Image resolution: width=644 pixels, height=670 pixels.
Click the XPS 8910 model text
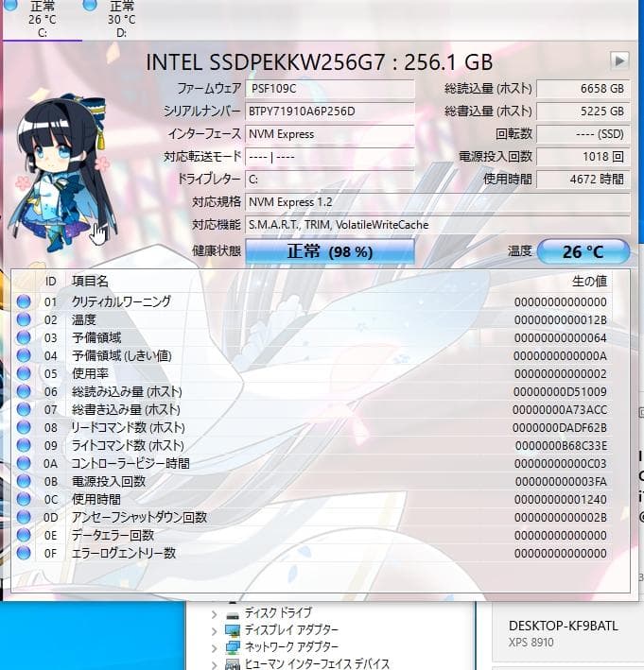point(531,643)
